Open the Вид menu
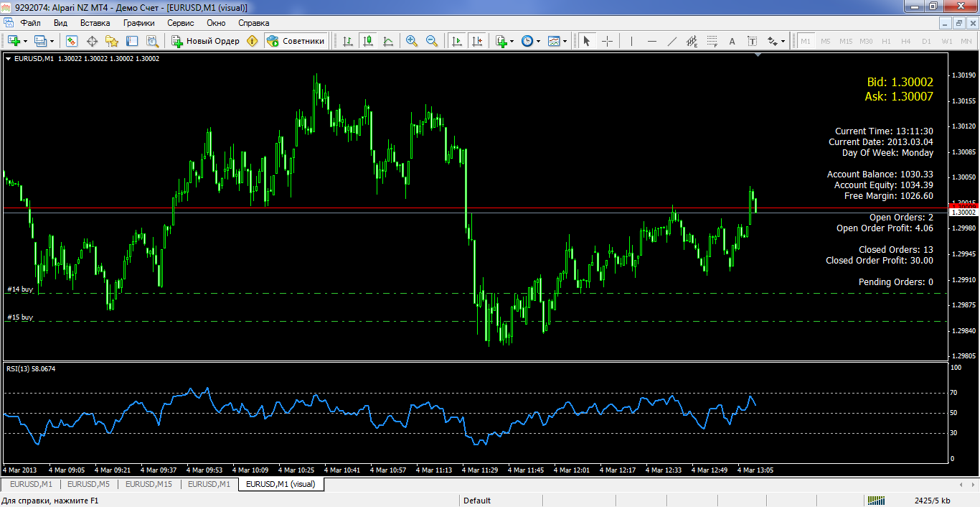The width and height of the screenshot is (980, 507). [60, 22]
